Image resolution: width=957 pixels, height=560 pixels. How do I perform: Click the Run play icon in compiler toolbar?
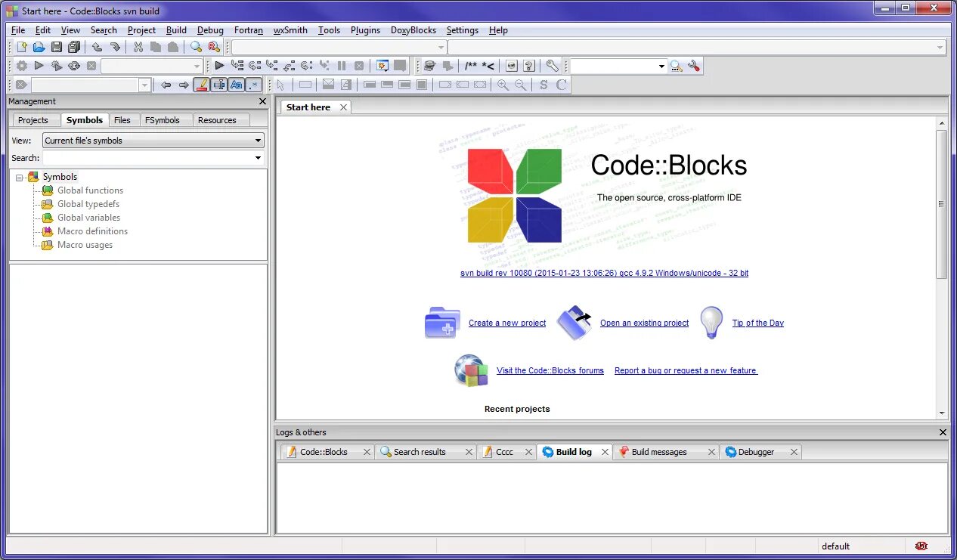39,66
